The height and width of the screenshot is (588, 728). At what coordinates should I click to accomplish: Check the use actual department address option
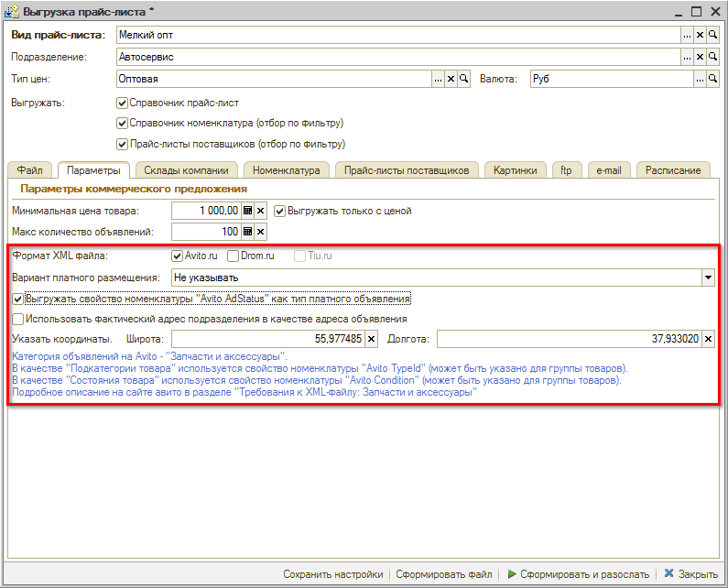pyautogui.click(x=19, y=319)
